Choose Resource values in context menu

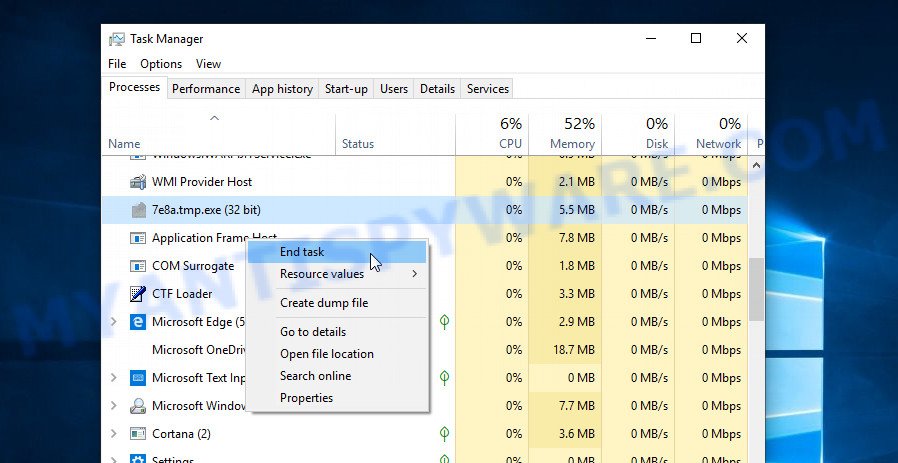pos(337,274)
